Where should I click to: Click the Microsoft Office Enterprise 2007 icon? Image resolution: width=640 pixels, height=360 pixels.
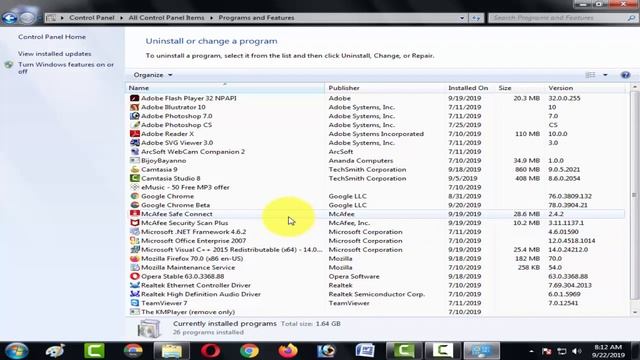point(134,241)
